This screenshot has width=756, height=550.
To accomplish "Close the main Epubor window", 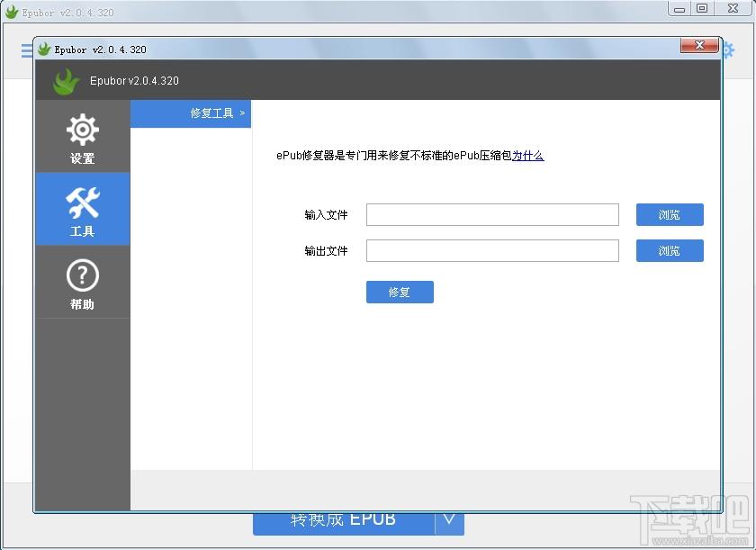I will point(733,9).
